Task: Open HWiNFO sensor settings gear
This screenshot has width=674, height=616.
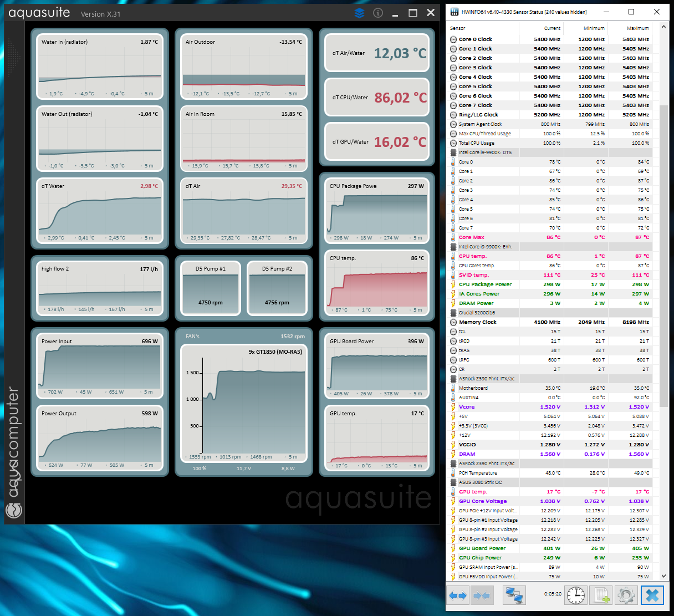Action: (x=626, y=595)
